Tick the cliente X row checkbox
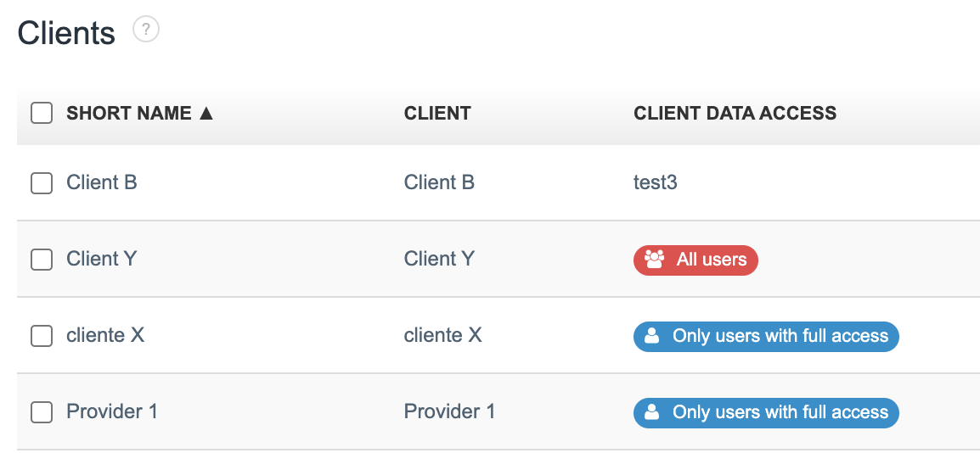980x453 pixels. coord(42,336)
